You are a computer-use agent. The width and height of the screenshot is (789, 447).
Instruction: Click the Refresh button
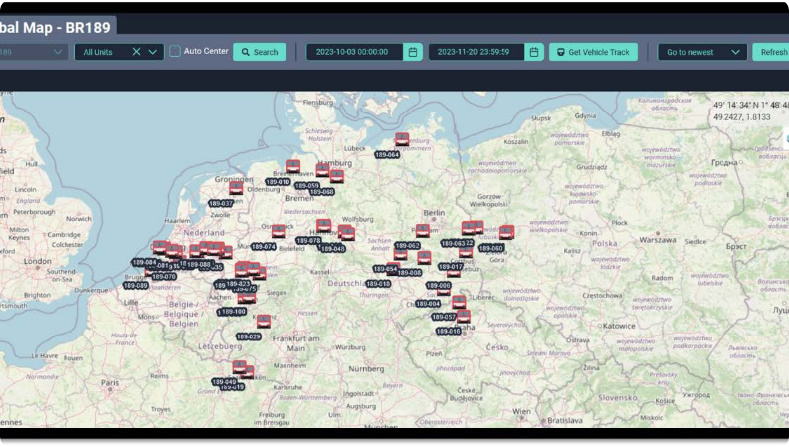772,52
